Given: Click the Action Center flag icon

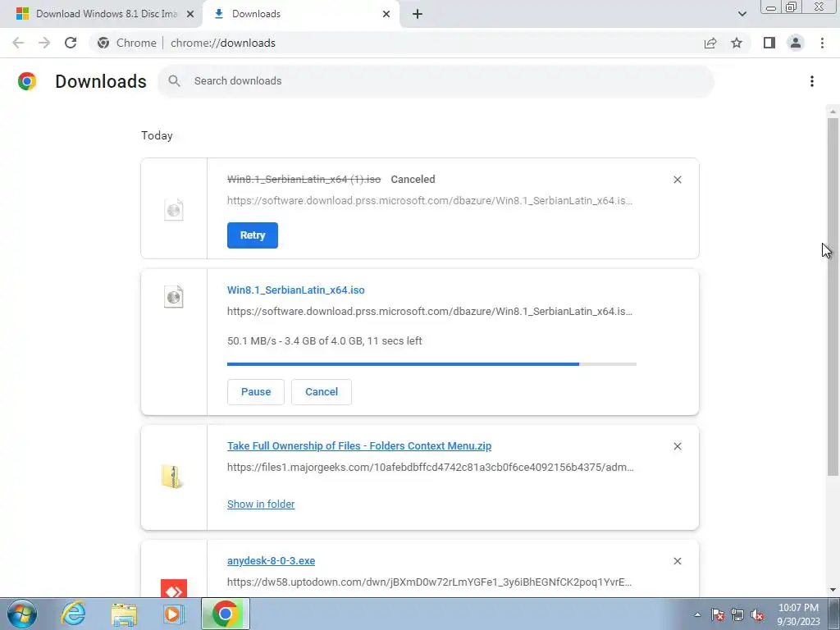Looking at the screenshot, I should 717,614.
